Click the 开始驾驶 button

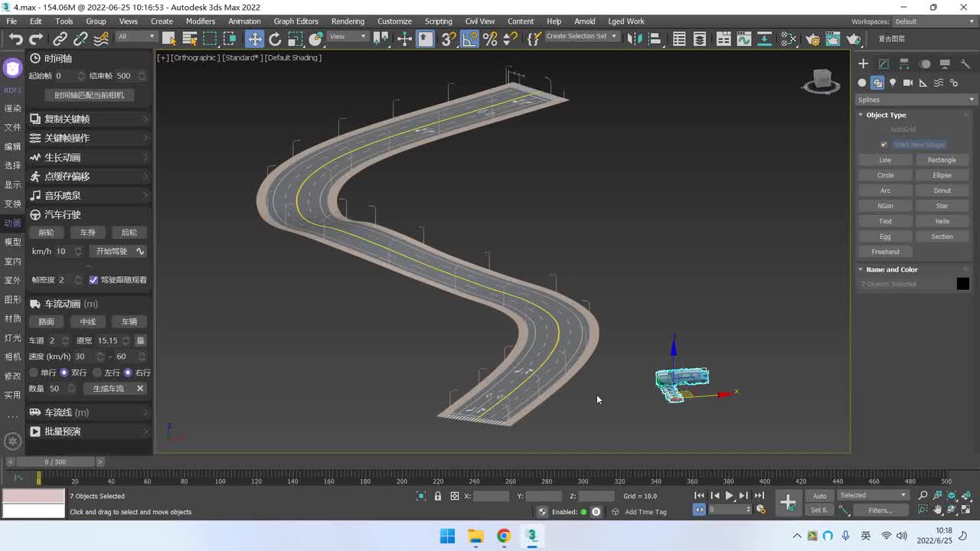pos(112,251)
